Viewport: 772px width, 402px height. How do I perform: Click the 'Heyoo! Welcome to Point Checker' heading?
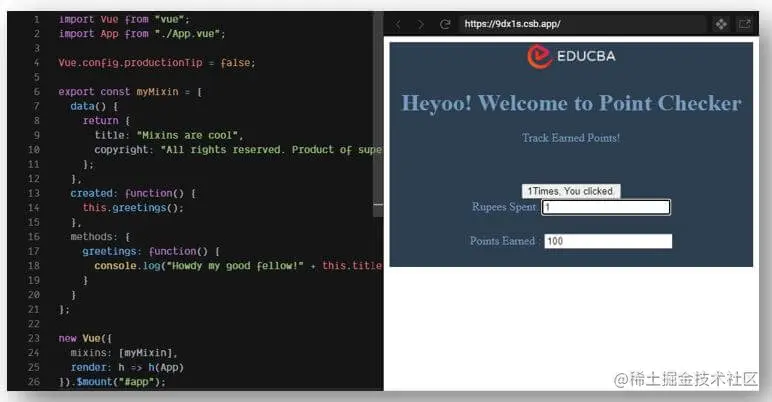click(x=571, y=103)
